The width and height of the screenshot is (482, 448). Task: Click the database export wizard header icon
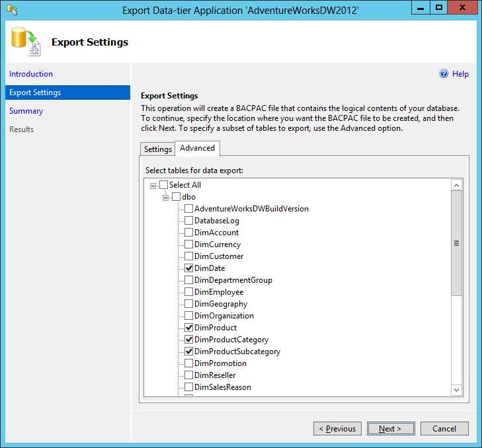click(26, 42)
